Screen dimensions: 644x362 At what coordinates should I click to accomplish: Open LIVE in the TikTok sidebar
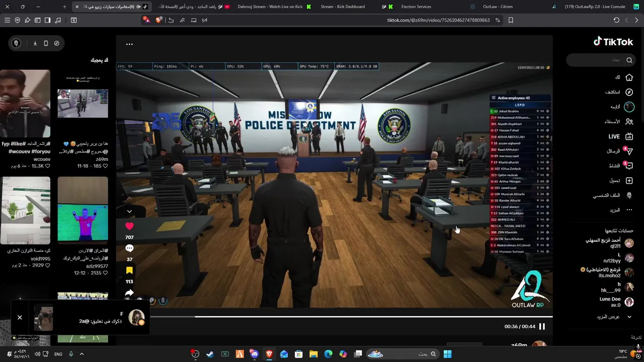[x=621, y=136]
